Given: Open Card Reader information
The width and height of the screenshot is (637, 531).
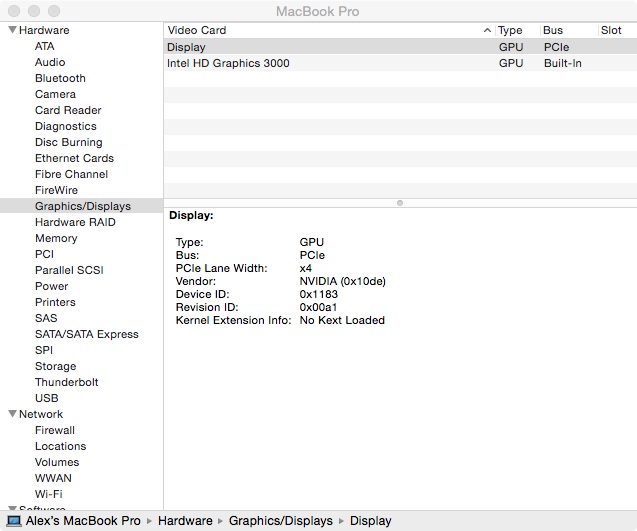Looking at the screenshot, I should (68, 110).
